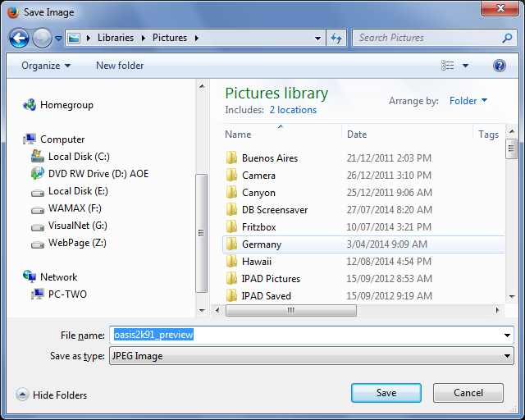The height and width of the screenshot is (420, 525).
Task: Click the New folder toolbar button
Action: (x=120, y=66)
